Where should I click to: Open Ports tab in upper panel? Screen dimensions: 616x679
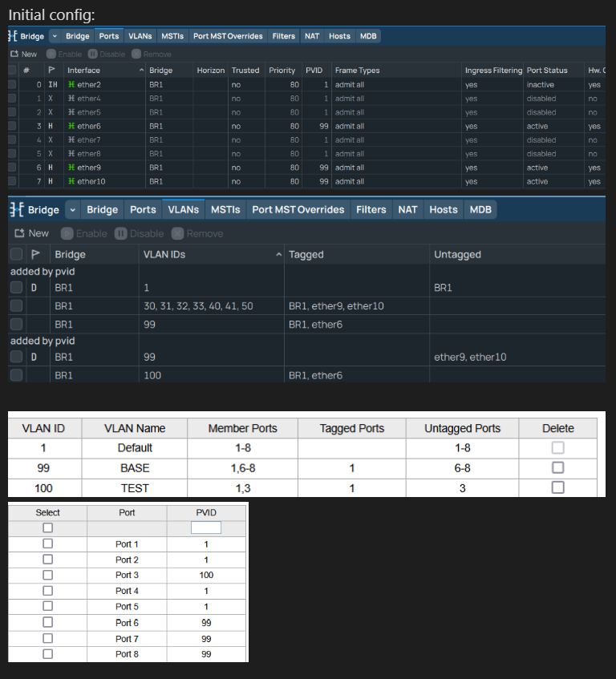(109, 36)
